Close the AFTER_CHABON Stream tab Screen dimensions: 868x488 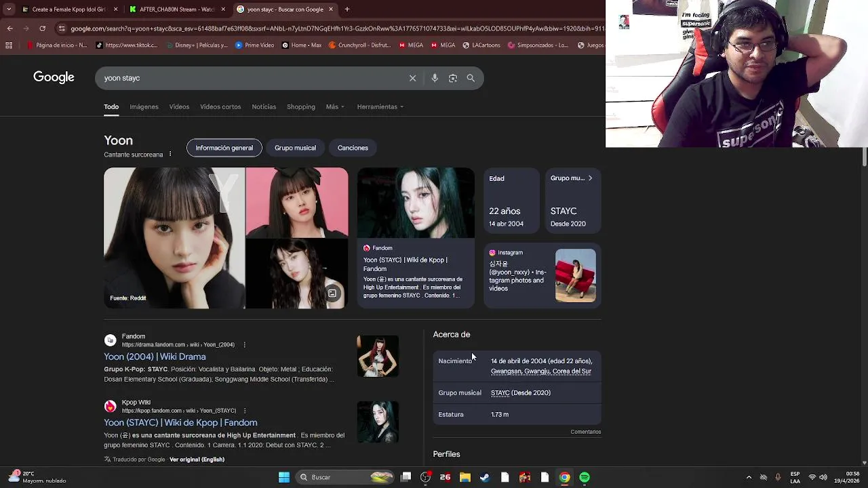point(223,9)
